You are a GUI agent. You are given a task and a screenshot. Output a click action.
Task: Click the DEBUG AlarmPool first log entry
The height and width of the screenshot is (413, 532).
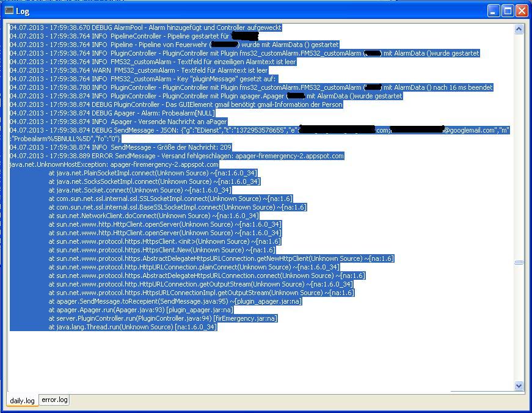click(x=145, y=27)
